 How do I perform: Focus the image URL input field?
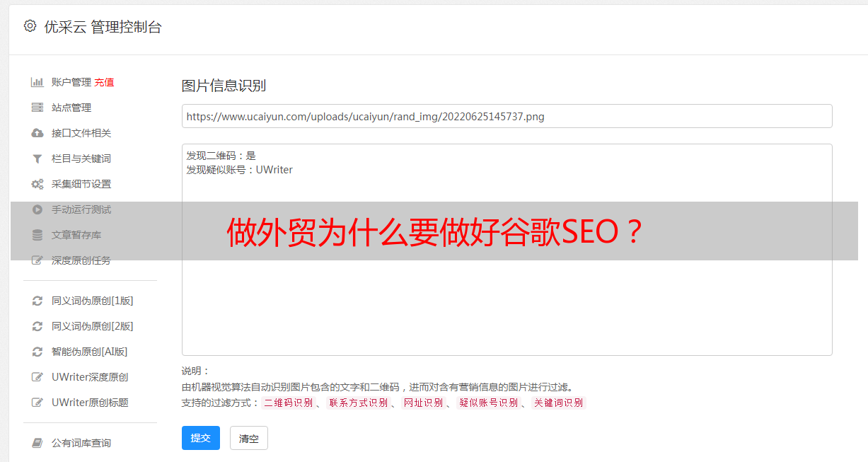[x=507, y=116]
